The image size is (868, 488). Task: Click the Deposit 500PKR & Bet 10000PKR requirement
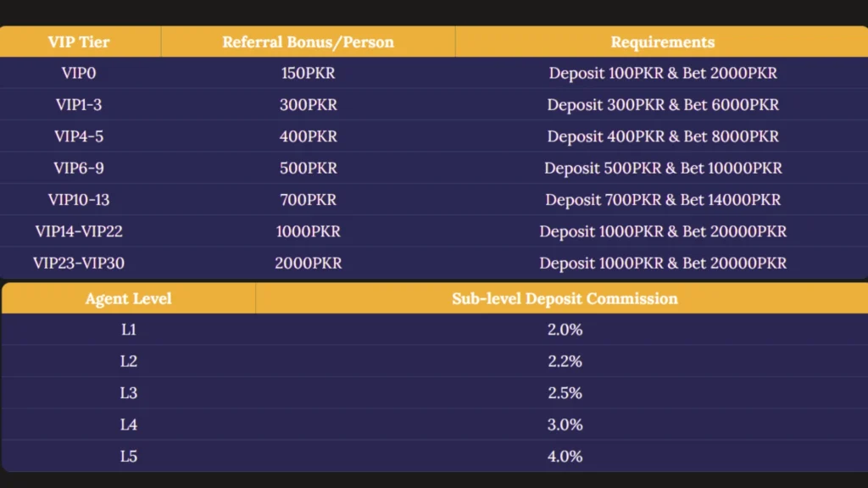click(x=662, y=168)
